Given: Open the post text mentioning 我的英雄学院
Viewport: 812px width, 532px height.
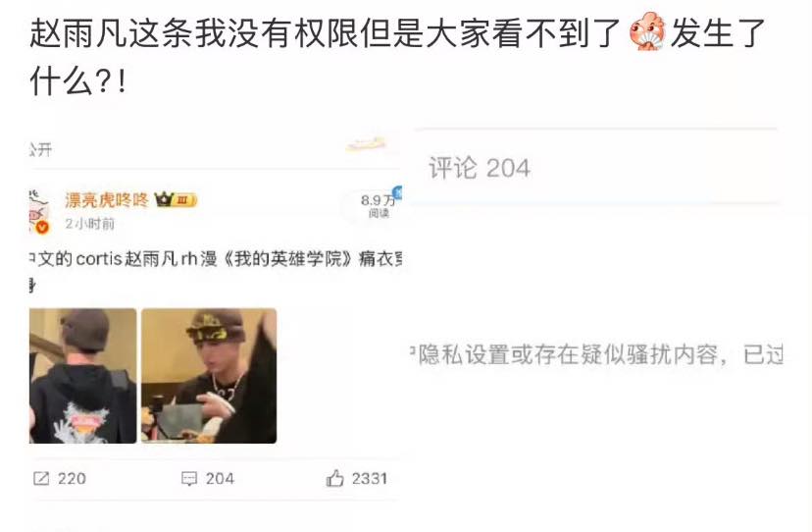Looking at the screenshot, I should (x=216, y=259).
